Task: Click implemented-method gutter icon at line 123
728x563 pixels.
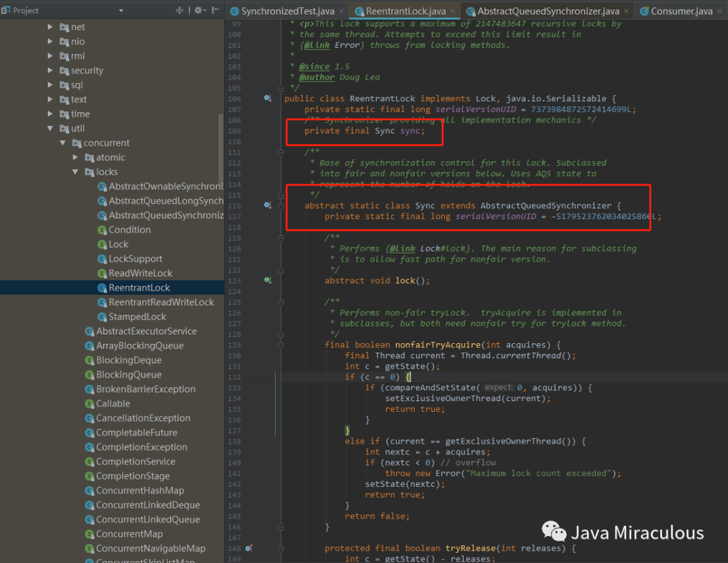Action: point(268,280)
